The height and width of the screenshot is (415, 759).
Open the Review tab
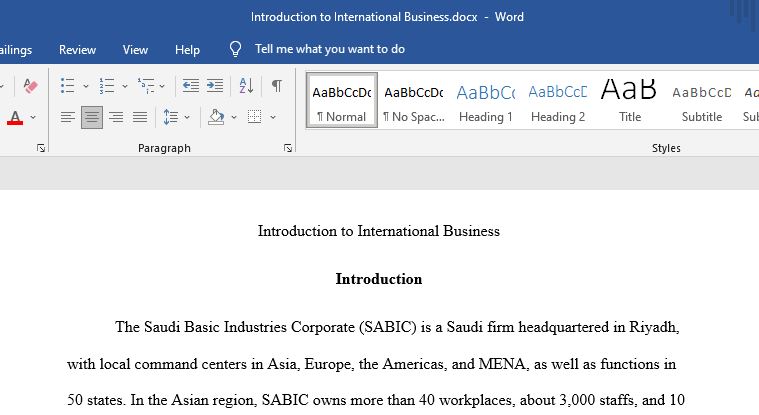click(77, 49)
